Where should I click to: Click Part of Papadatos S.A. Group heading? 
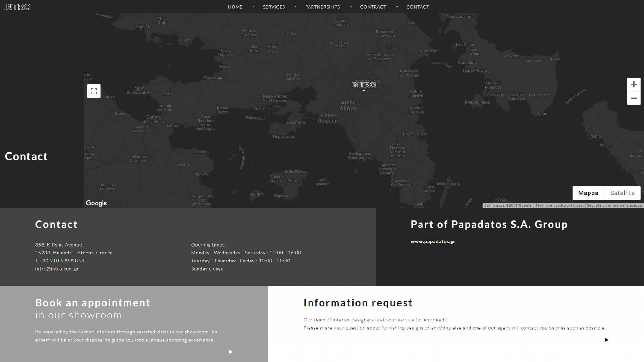click(489, 224)
